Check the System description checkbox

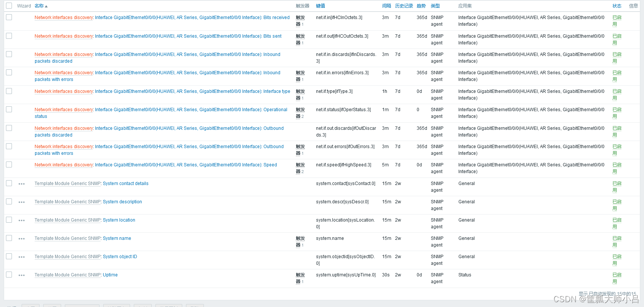pos(9,201)
